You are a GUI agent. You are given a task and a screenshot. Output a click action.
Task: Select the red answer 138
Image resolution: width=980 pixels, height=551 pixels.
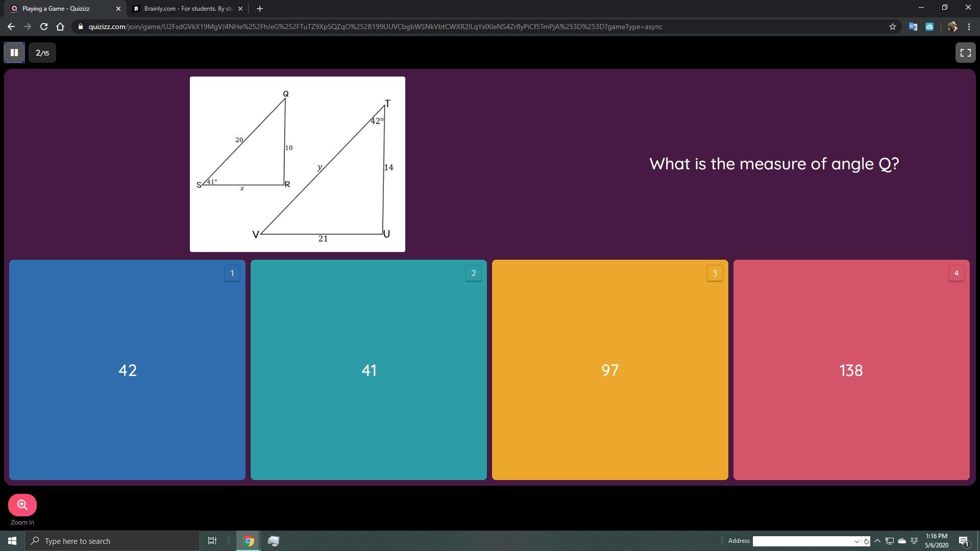[x=851, y=370]
